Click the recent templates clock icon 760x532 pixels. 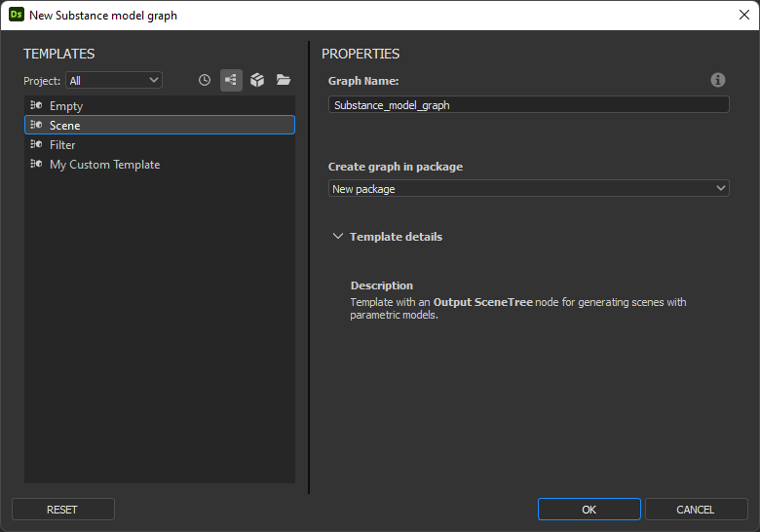point(205,81)
